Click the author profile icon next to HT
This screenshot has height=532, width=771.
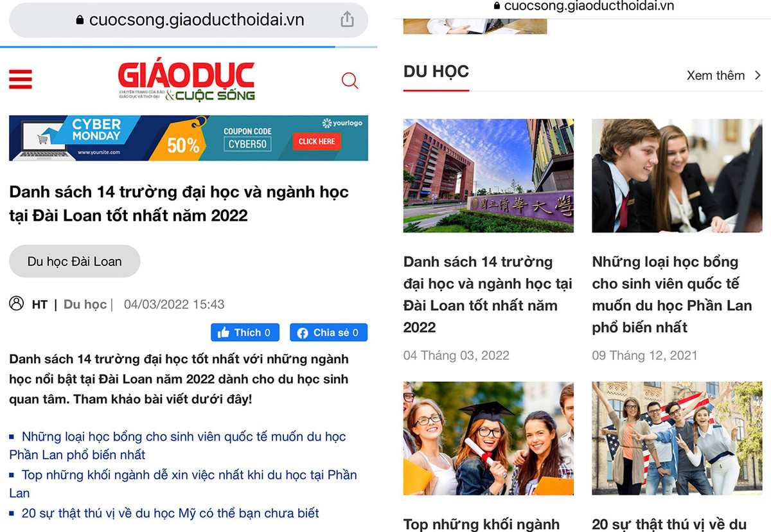pos(17,304)
